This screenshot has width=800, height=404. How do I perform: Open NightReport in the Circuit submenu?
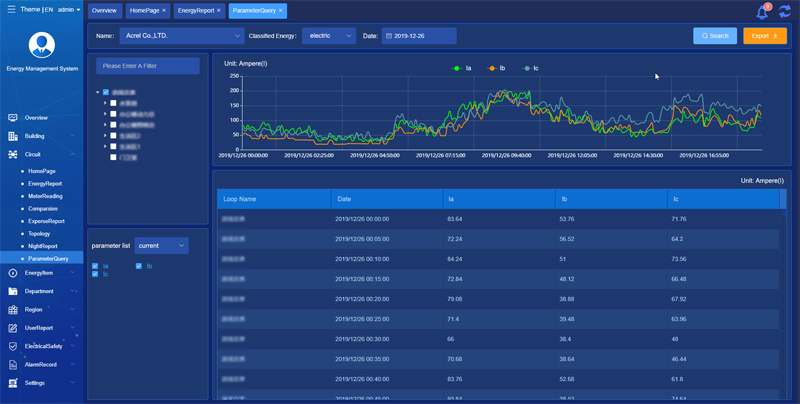tap(43, 246)
